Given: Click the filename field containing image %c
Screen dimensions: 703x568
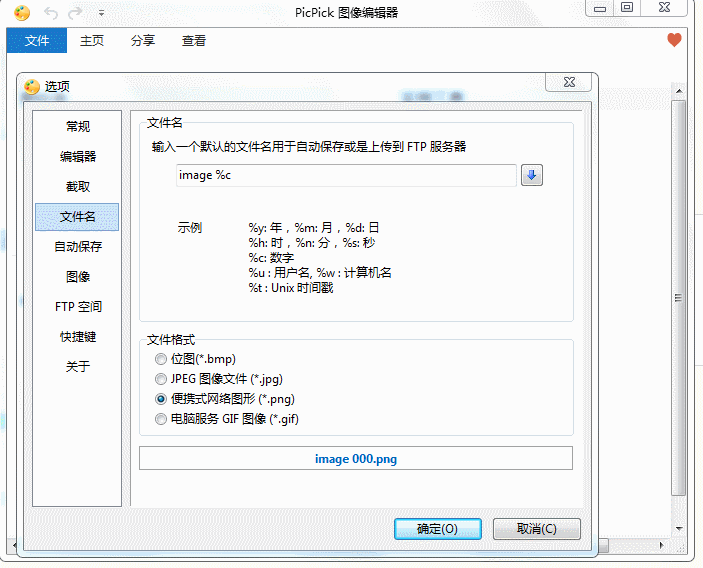Looking at the screenshot, I should (x=346, y=175).
